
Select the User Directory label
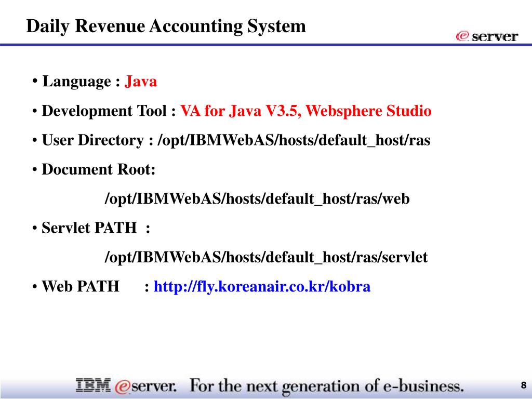97,140
